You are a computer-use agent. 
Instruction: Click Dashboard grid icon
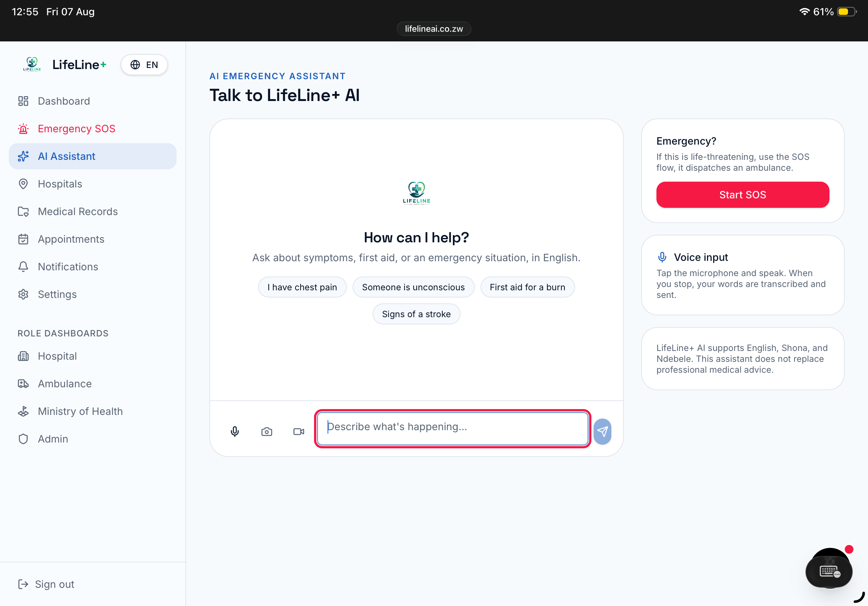point(23,101)
